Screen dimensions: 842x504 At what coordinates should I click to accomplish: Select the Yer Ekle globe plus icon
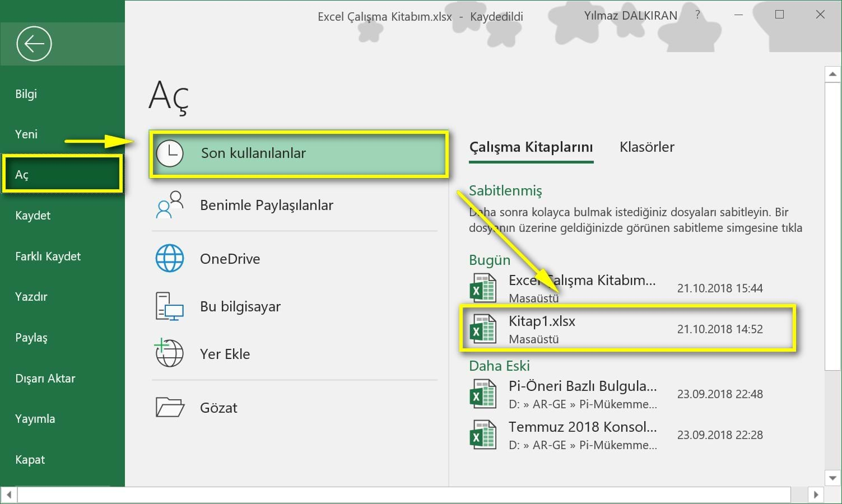169,353
